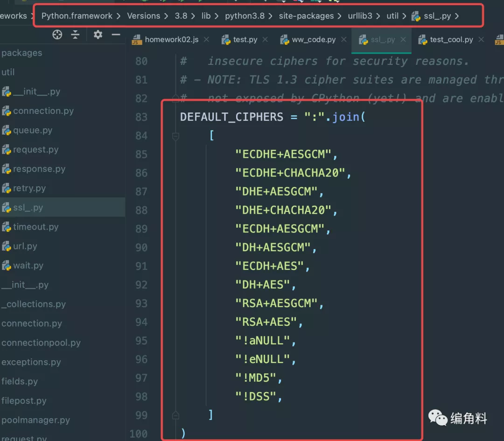Click the Python file icon beside wait.py
Viewport: 504px width, 441px height.
[x=7, y=266]
